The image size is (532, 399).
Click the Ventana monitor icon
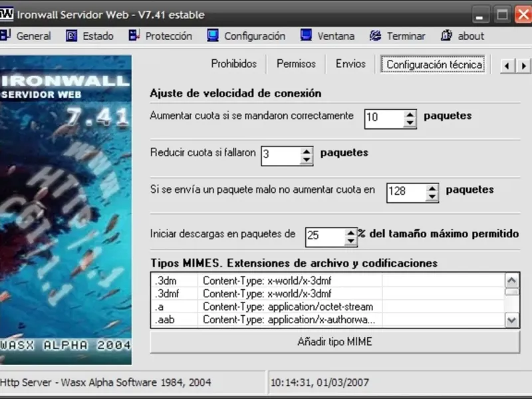coord(306,35)
